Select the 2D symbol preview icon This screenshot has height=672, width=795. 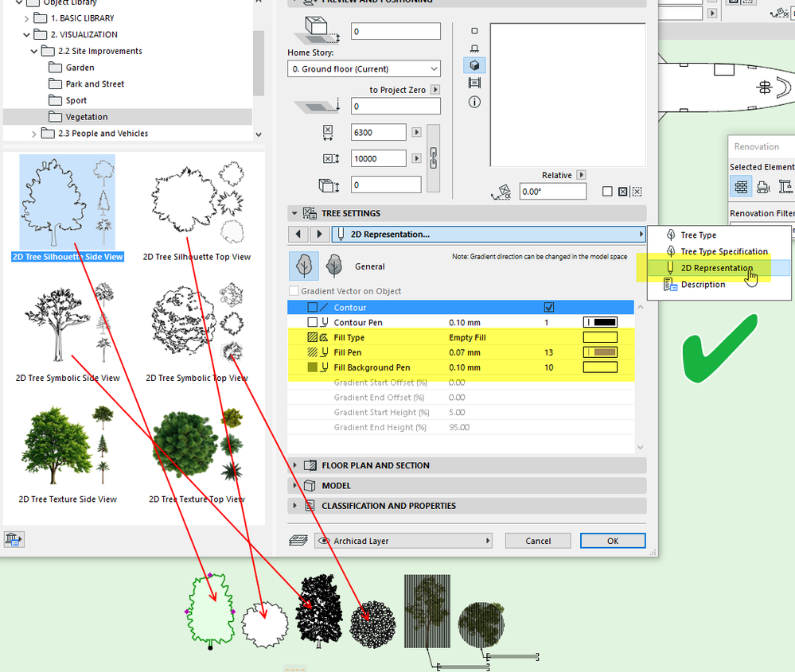click(474, 31)
